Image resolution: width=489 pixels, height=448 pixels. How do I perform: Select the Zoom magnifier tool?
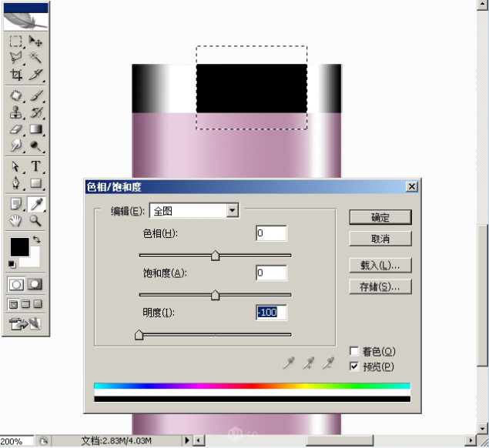click(35, 220)
